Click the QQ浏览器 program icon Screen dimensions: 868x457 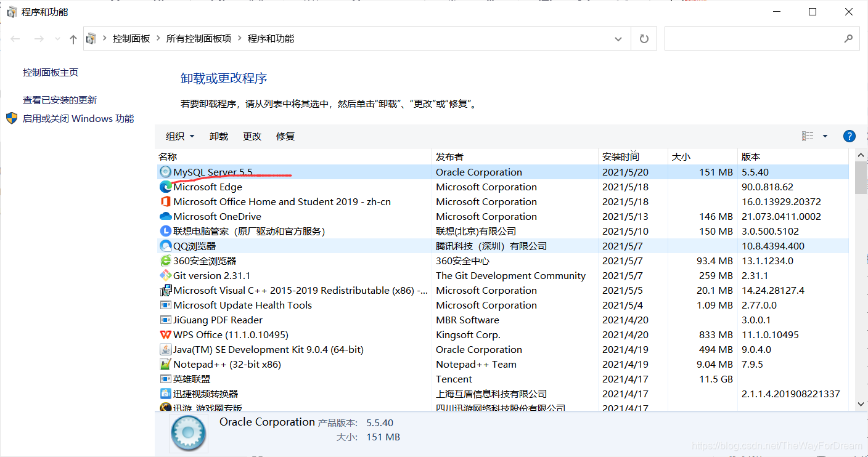tap(165, 246)
